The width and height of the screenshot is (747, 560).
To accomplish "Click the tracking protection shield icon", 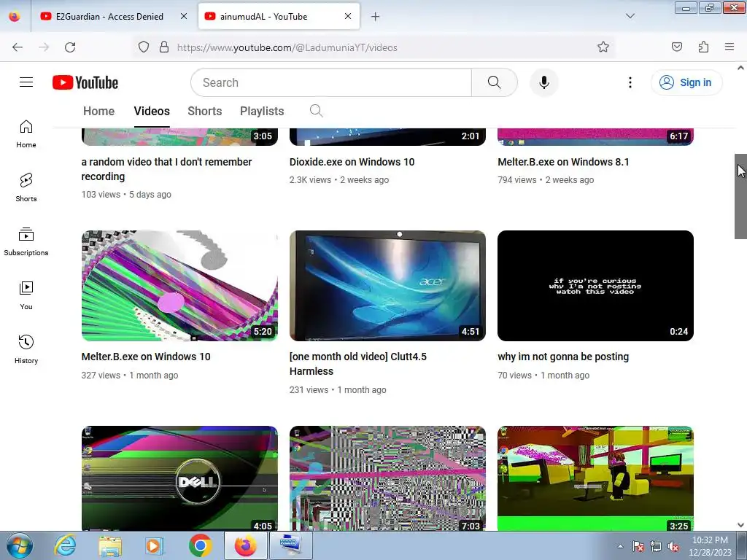I will 144,47.
